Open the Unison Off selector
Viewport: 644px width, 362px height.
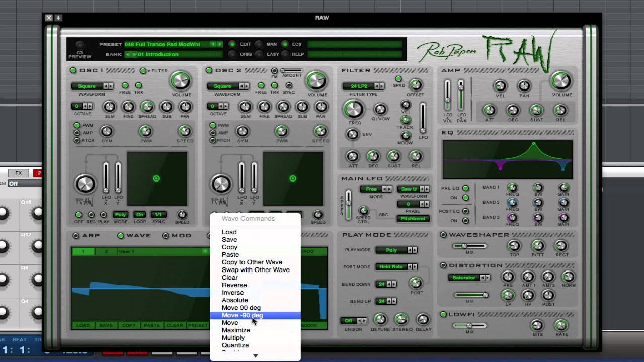(x=354, y=320)
